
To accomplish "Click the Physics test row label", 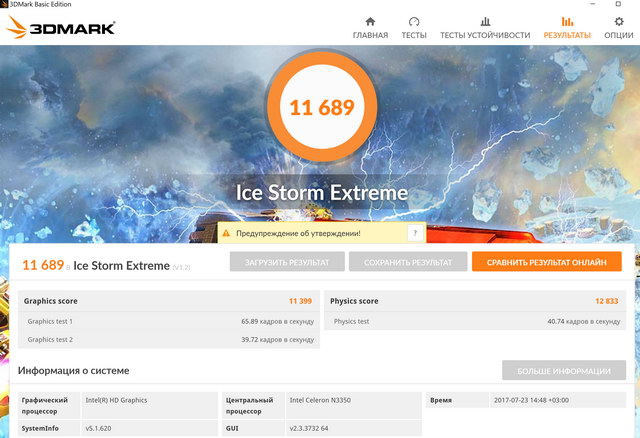I will (351, 321).
